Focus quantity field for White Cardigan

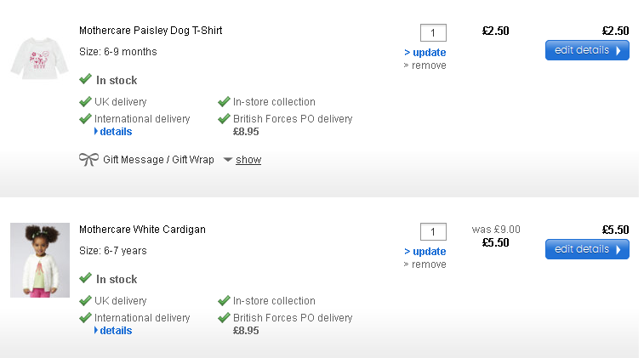coord(433,232)
